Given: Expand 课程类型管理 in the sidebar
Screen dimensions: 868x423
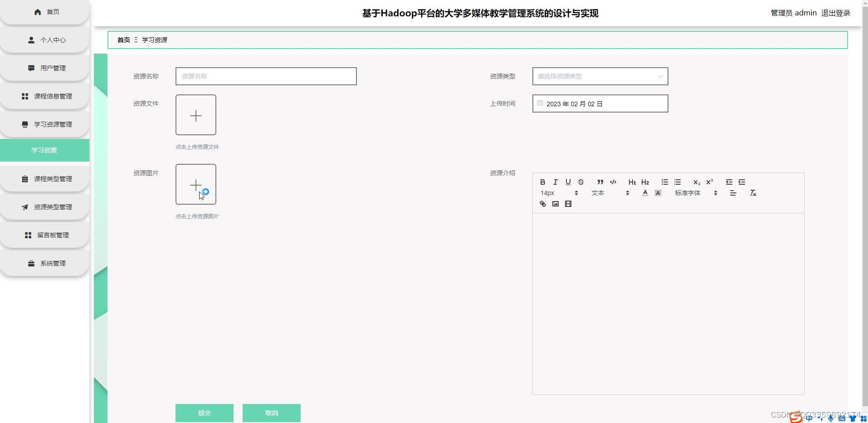Looking at the screenshot, I should pos(44,179).
